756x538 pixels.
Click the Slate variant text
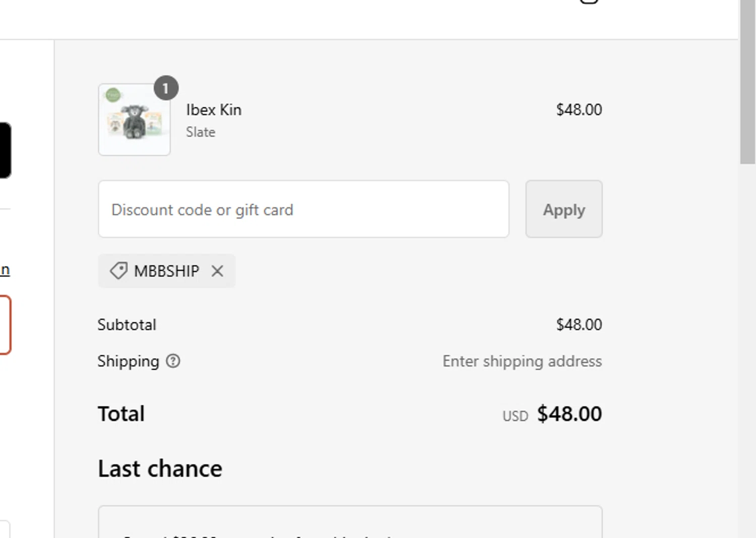201,132
